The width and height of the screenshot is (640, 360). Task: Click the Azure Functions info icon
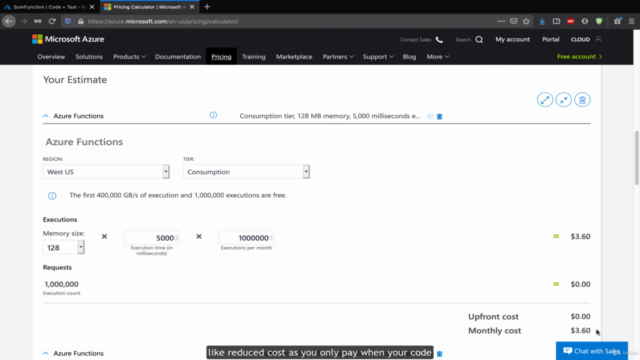pos(213,115)
